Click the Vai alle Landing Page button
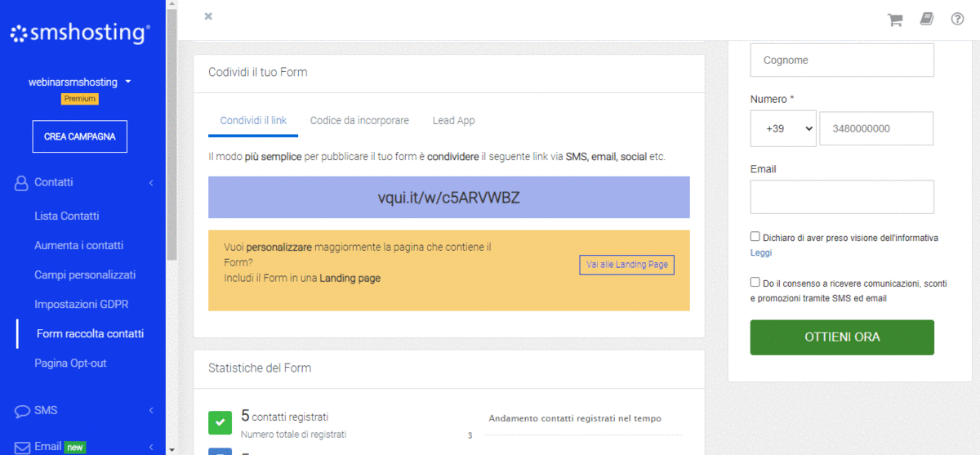The width and height of the screenshot is (980, 455). (x=627, y=265)
